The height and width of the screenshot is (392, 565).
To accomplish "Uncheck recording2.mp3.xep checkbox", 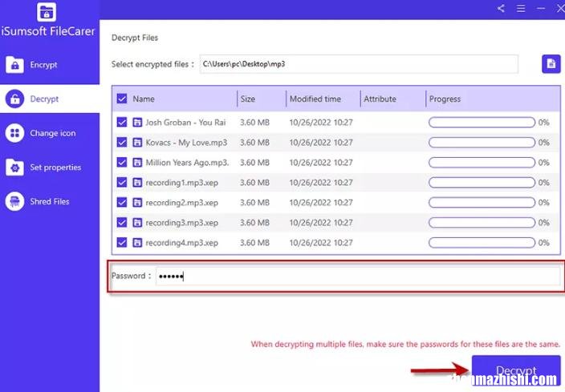I will [122, 203].
